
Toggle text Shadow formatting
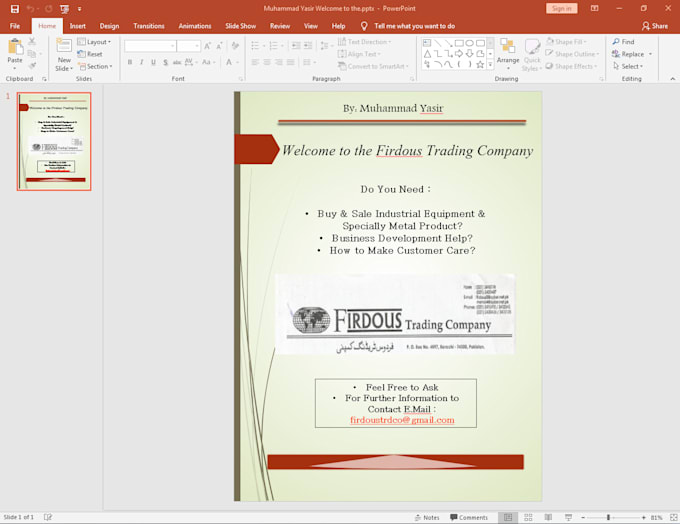point(165,62)
